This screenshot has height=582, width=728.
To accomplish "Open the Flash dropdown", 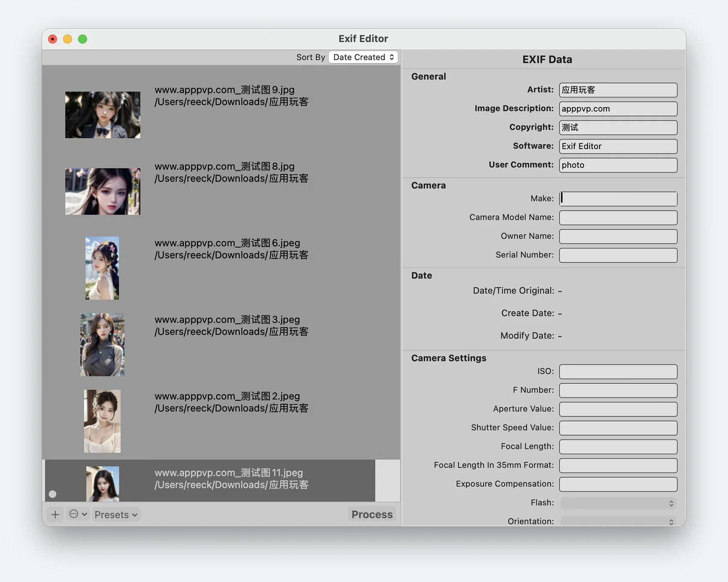I will [618, 503].
